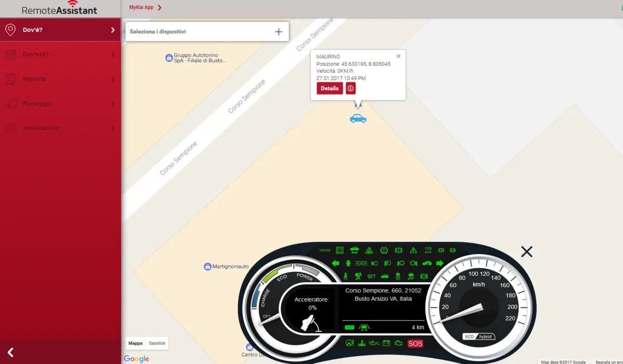623x364 pixels.
Task: Open the Reports section
Action: tap(61, 79)
